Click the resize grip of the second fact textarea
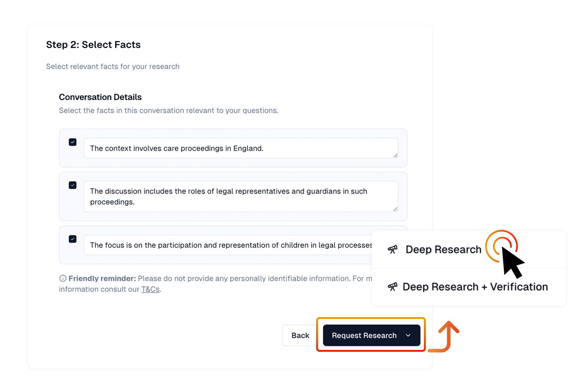 [x=395, y=210]
